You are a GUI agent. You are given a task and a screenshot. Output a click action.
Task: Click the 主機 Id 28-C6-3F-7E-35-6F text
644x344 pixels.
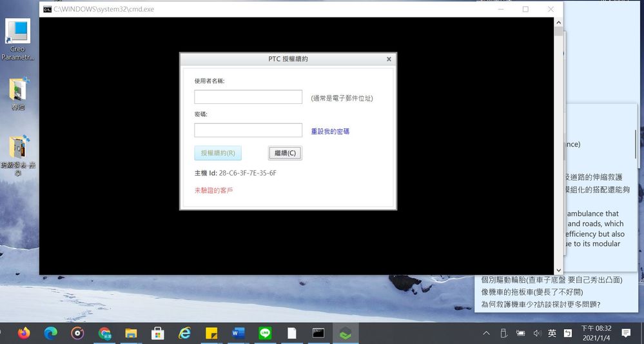235,173
